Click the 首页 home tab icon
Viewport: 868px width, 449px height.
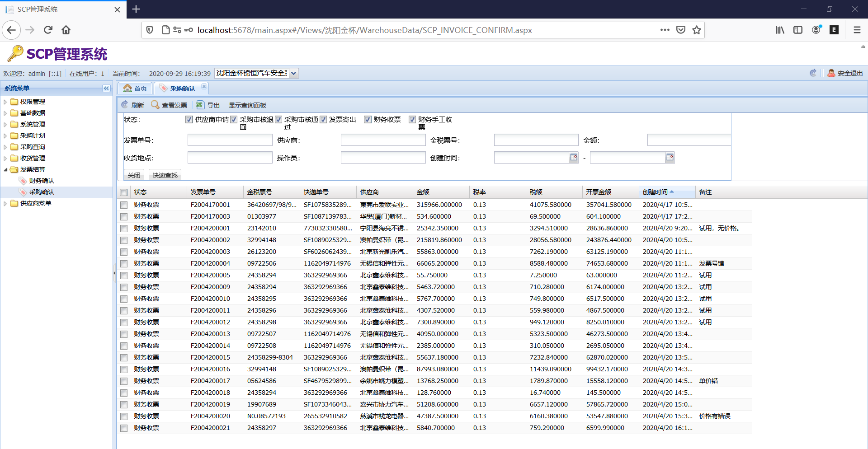(128, 88)
